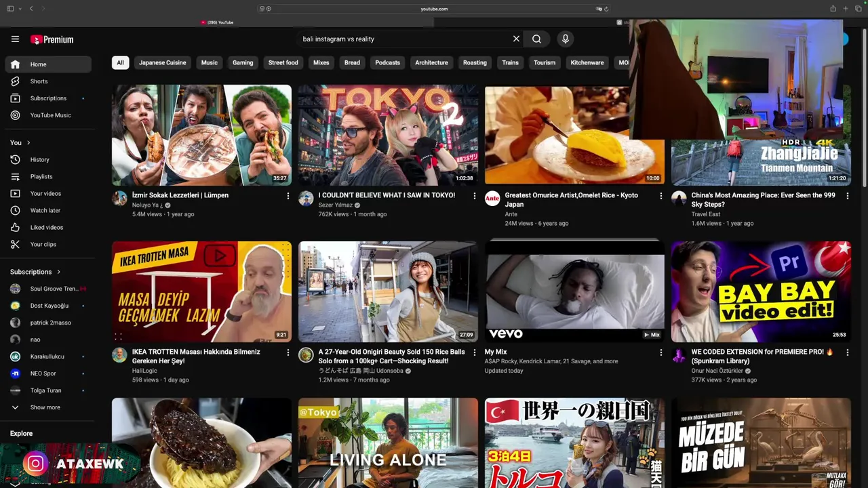Select the Kitchenware filter chip
Image resolution: width=868 pixels, height=488 pixels.
click(587, 62)
